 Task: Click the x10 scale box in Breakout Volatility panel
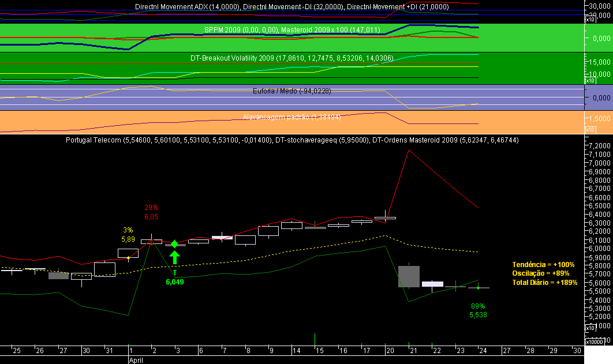(590, 80)
